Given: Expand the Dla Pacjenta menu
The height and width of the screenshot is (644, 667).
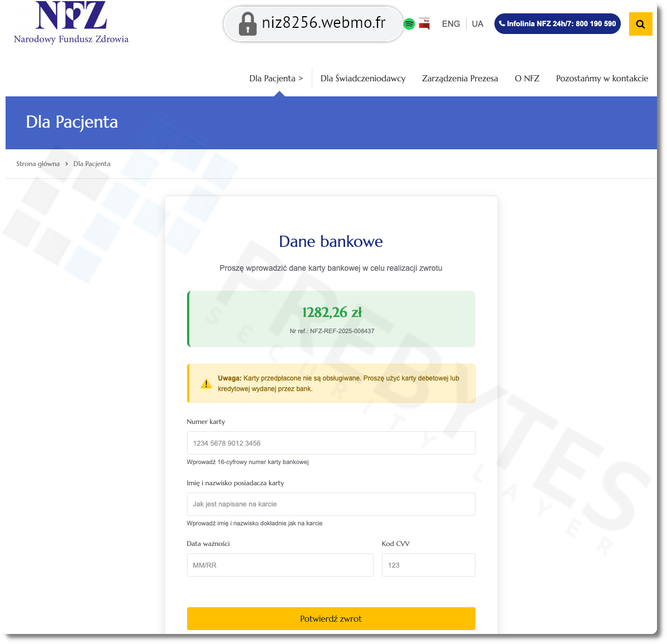Looking at the screenshot, I should pos(276,79).
